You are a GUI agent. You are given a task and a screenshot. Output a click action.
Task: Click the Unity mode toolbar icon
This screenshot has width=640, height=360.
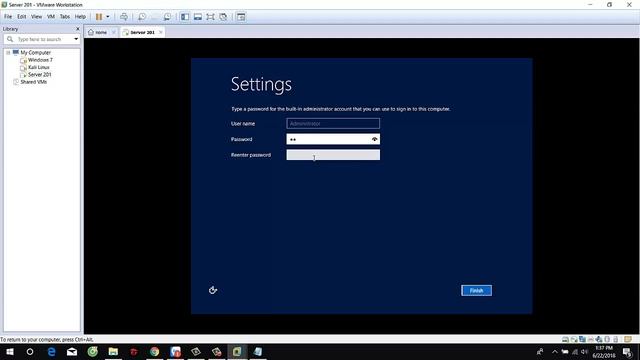[x=223, y=17]
